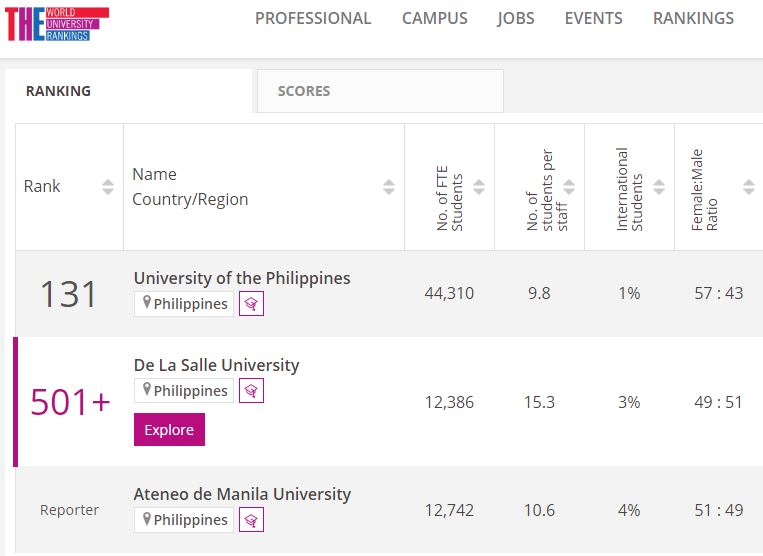This screenshot has height=556, width=763.
Task: Click graduation cap icon for Ateneo de Manila
Action: [x=251, y=520]
